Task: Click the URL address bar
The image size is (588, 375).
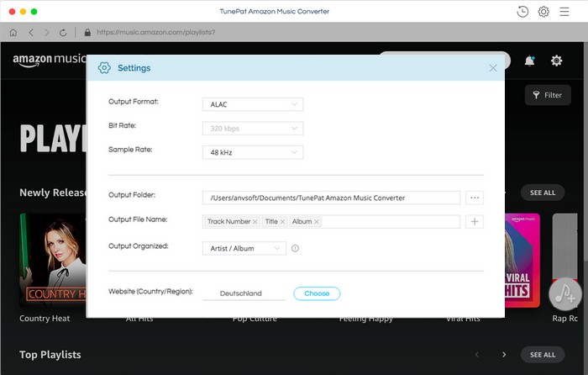Action: (156, 32)
